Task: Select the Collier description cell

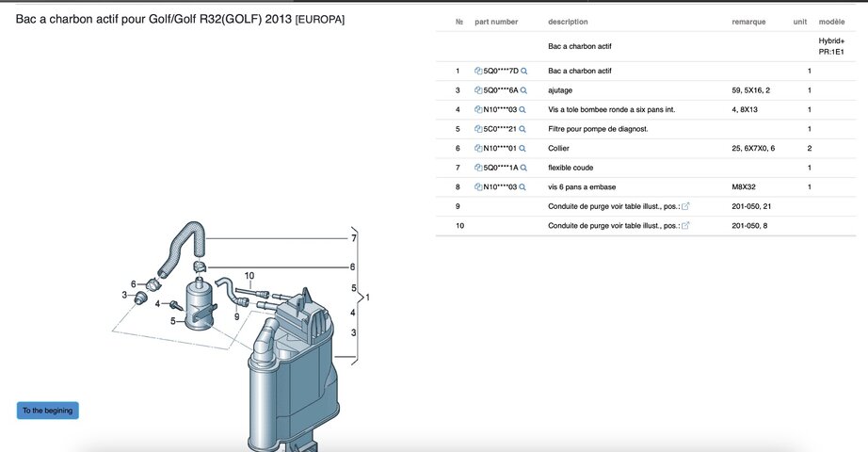Action: coord(558,149)
